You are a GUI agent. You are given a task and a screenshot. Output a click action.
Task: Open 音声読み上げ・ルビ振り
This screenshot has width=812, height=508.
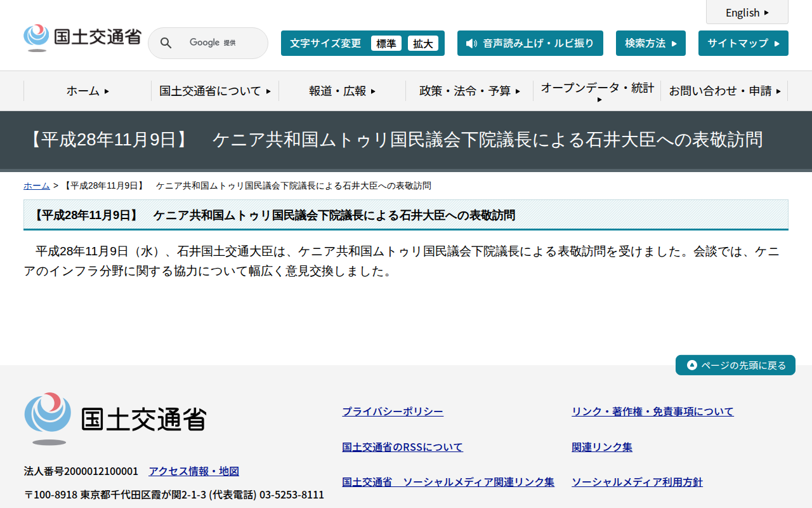[x=530, y=43]
